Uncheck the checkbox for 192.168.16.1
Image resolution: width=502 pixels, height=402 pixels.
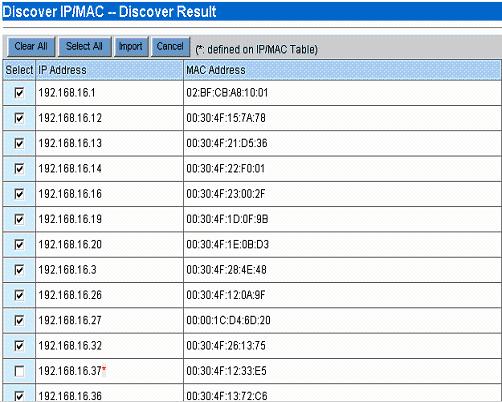point(19,93)
